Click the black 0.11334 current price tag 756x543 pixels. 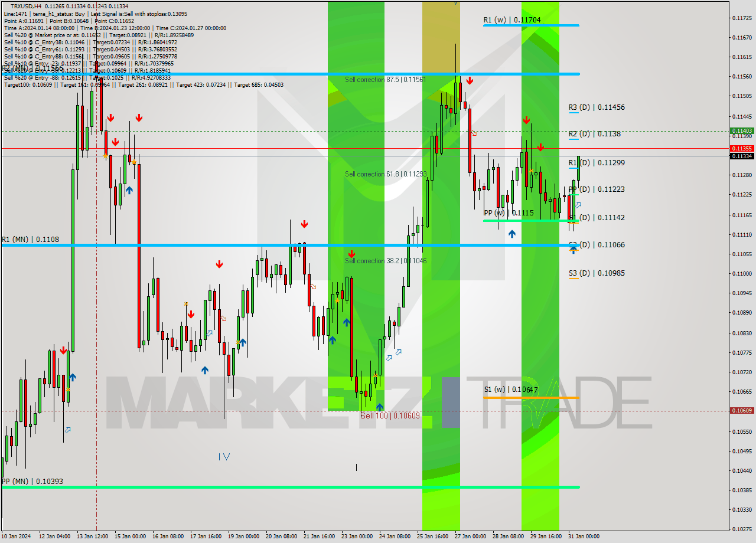point(742,156)
